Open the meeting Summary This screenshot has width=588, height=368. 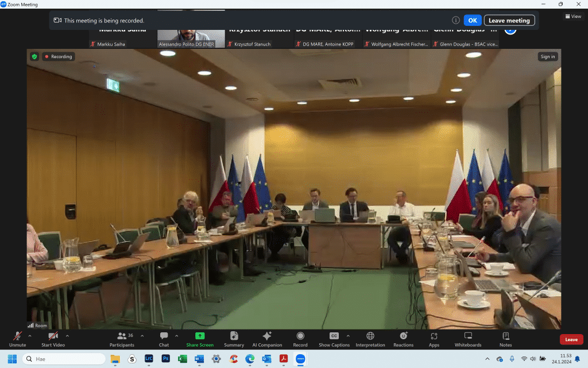(x=234, y=339)
